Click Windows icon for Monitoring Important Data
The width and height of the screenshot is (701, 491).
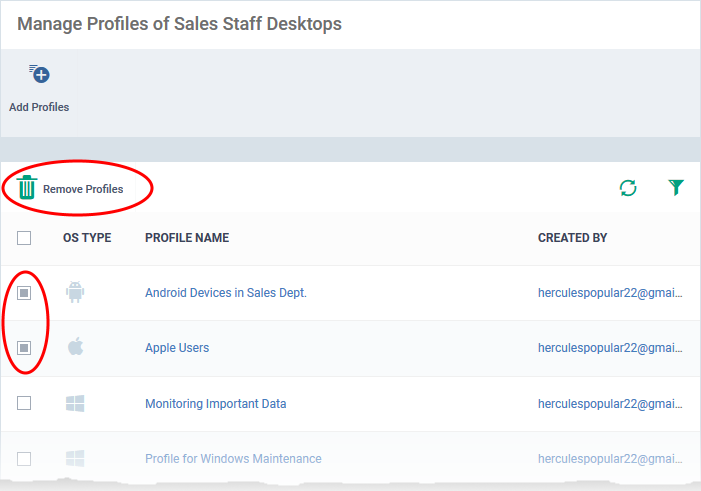tap(75, 403)
